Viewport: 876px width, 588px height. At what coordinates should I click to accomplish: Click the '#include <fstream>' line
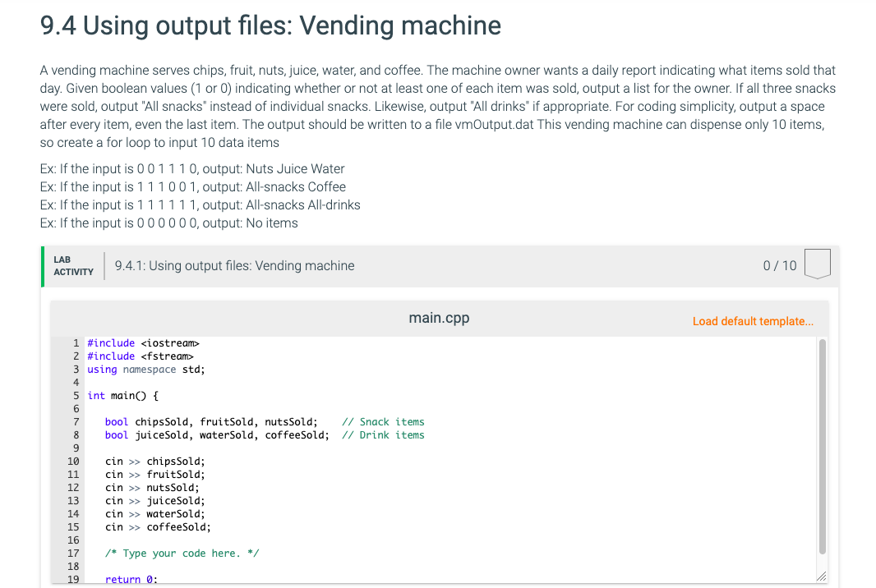click(141, 356)
